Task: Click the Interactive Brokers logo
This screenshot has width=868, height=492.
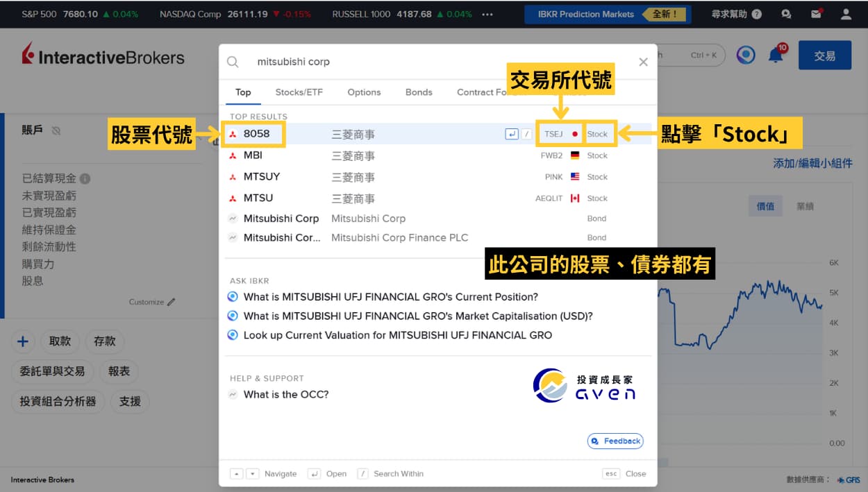Action: (x=103, y=56)
